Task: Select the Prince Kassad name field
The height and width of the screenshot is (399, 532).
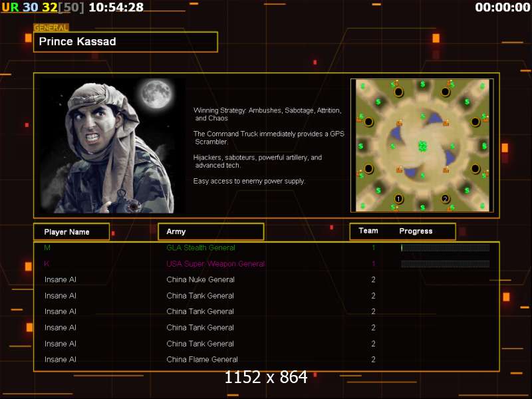Action: [126, 42]
